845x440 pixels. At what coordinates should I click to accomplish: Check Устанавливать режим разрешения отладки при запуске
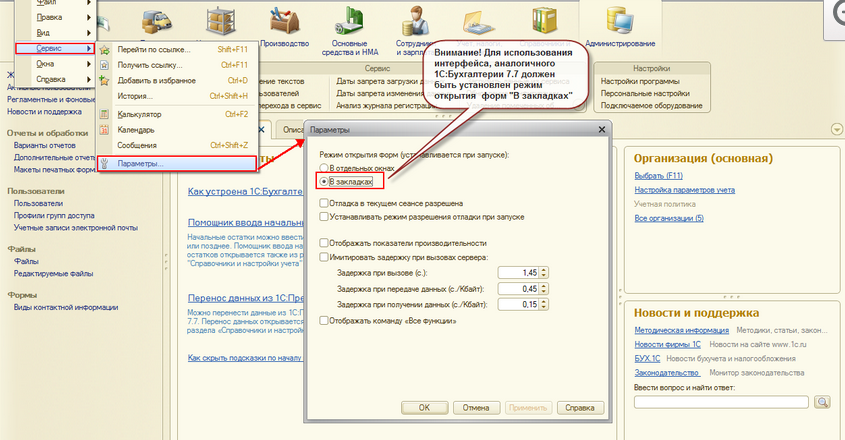[323, 217]
